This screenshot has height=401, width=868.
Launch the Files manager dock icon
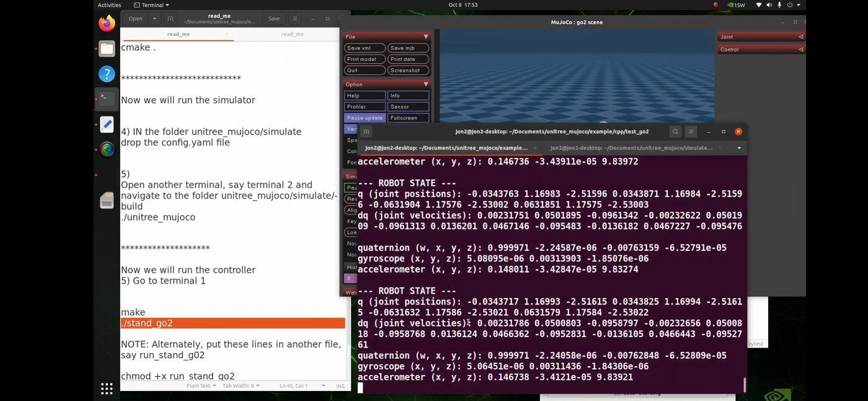pyautogui.click(x=107, y=48)
